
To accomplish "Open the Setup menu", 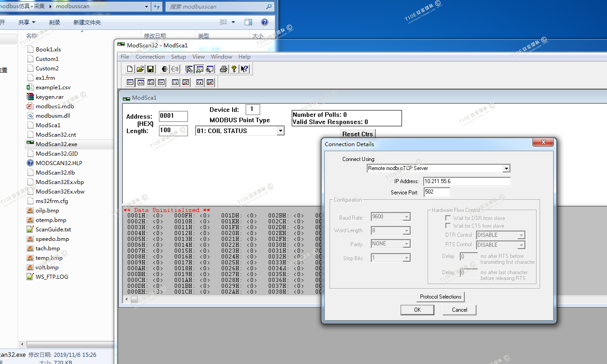I will 178,57.
